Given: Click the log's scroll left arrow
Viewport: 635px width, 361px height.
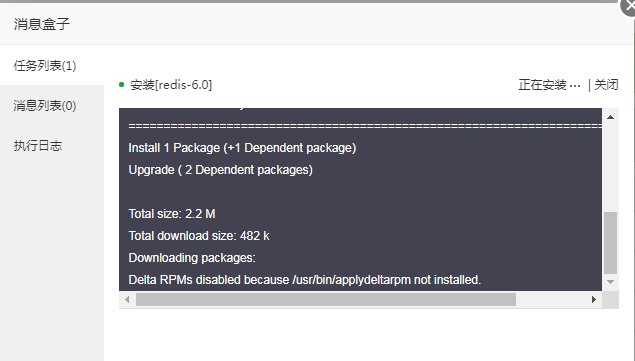Looking at the screenshot, I should [127, 299].
